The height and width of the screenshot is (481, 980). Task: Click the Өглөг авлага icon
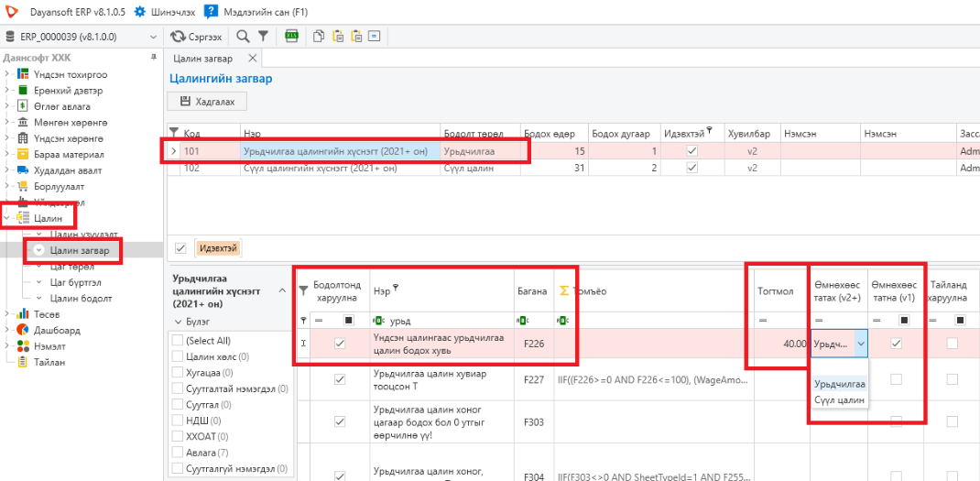pos(23,106)
